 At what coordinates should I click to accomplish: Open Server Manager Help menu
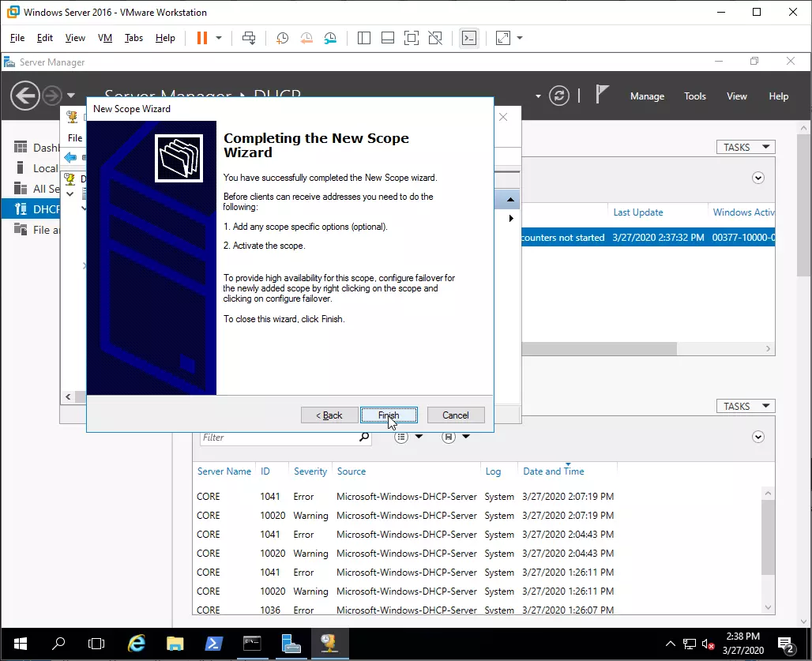[x=778, y=96]
